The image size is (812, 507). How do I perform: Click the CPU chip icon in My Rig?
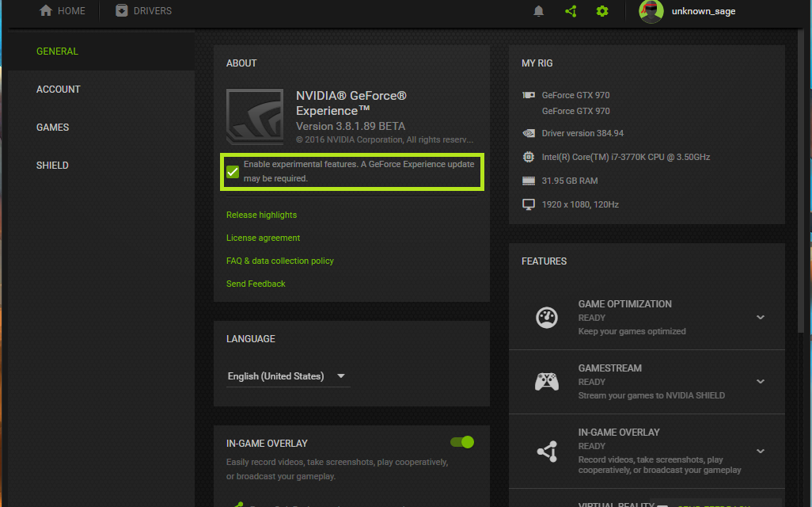pos(529,157)
